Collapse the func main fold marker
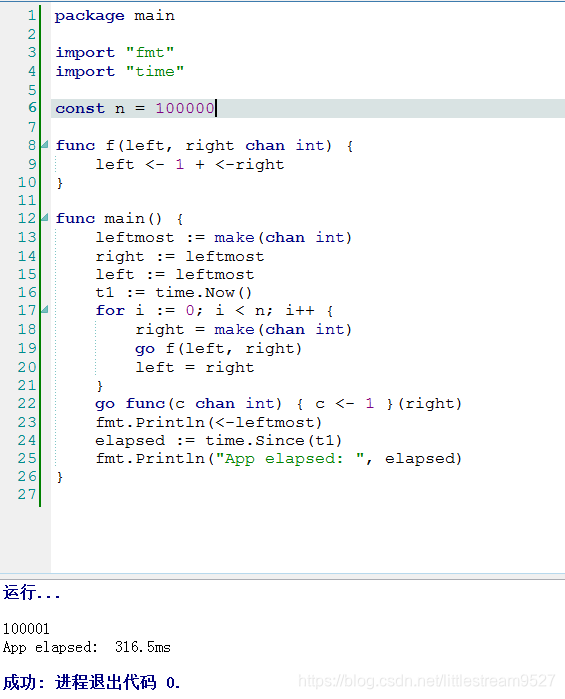The height and width of the screenshot is (699, 565). [x=45, y=218]
